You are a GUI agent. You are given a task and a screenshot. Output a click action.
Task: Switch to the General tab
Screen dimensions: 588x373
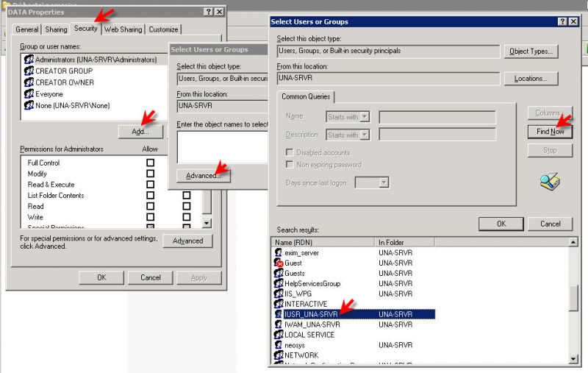coord(26,29)
